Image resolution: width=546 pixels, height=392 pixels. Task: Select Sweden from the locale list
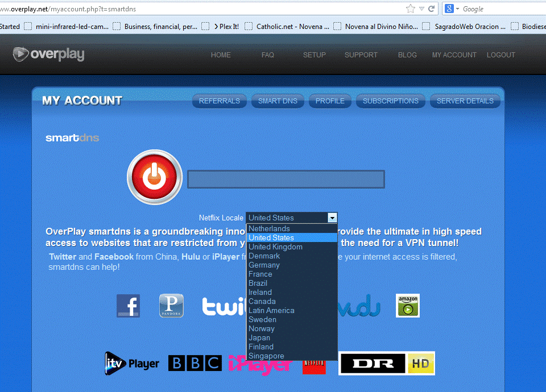click(x=292, y=319)
